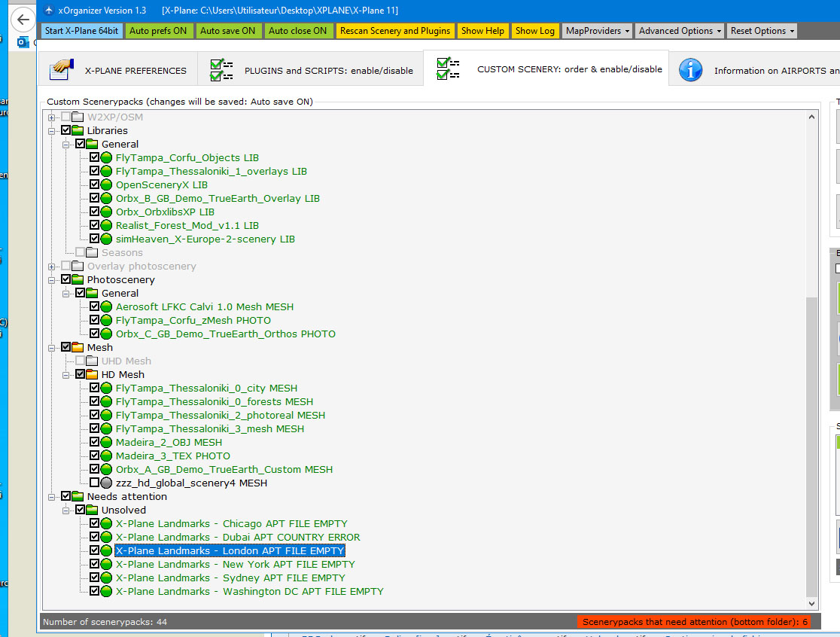The width and height of the screenshot is (840, 637).
Task: Click green dot of Orbx_OrbxlibsXP LIB
Action: (x=107, y=212)
